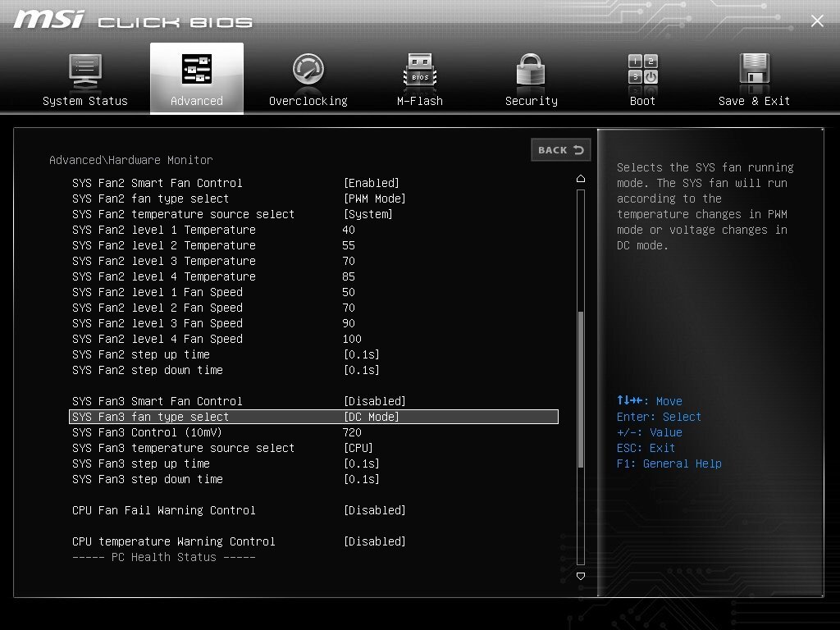The image size is (840, 630).
Task: Open SYS Fan3 fan type [DC Mode] dropdown
Action: coord(372,417)
